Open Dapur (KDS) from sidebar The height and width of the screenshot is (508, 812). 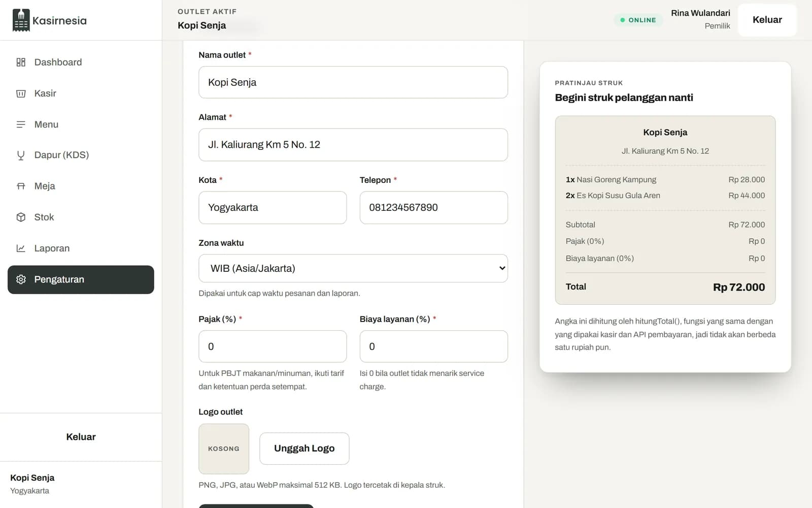[81, 155]
